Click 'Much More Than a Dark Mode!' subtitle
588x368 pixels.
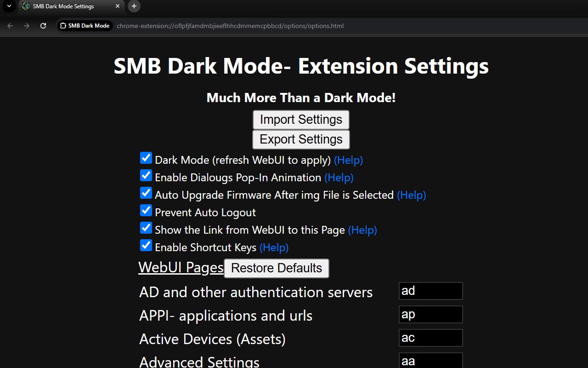[301, 98]
